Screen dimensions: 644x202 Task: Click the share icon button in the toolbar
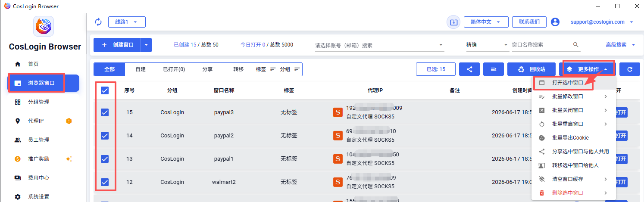pyautogui.click(x=469, y=69)
